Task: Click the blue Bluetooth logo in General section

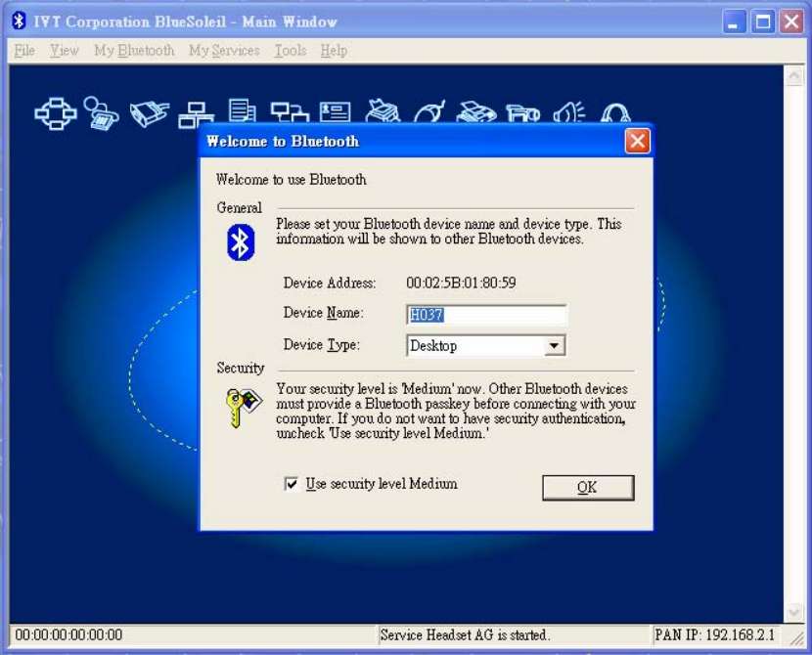Action: (x=241, y=242)
